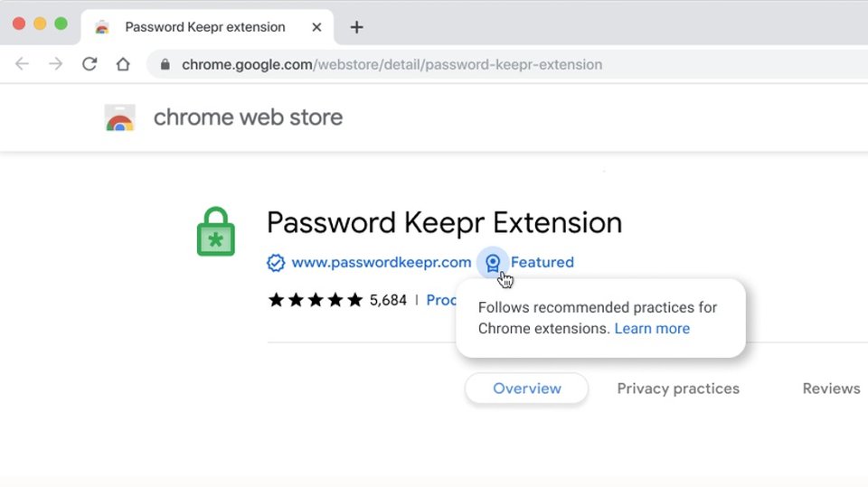This screenshot has height=487, width=868.
Task: Click the Featured label text
Action: tap(542, 262)
